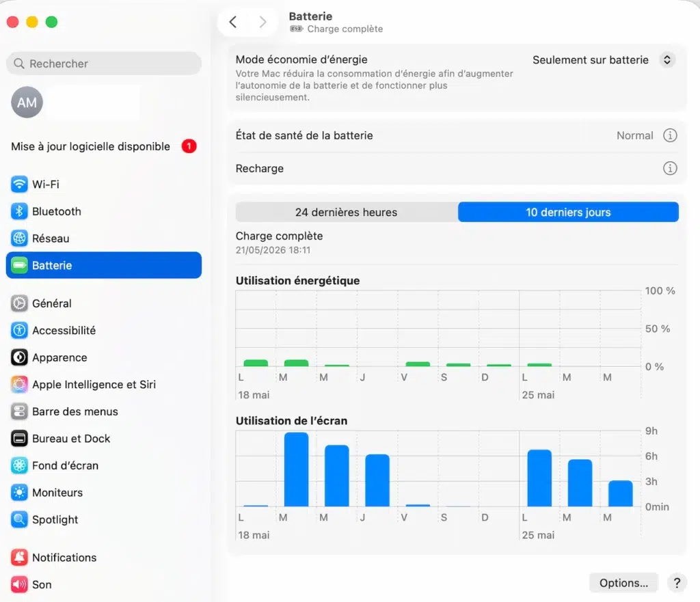The image size is (700, 602).
Task: Click the Options... button
Action: [x=623, y=583]
